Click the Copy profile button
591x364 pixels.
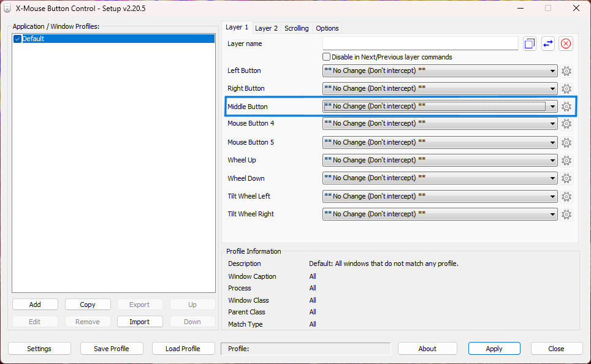(x=88, y=305)
